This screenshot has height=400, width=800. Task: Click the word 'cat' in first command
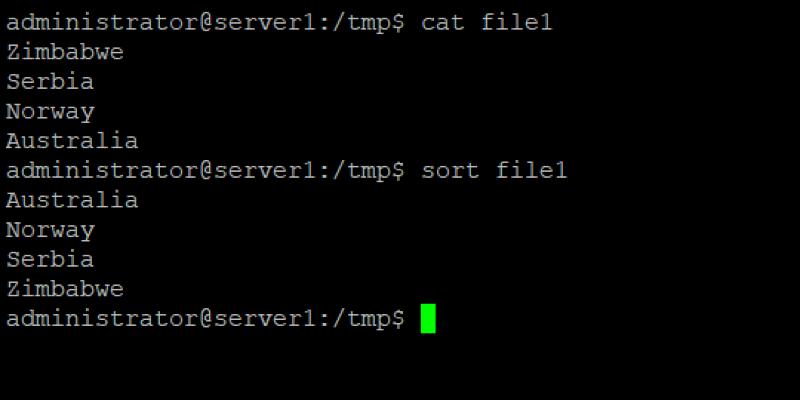pyautogui.click(x=443, y=23)
